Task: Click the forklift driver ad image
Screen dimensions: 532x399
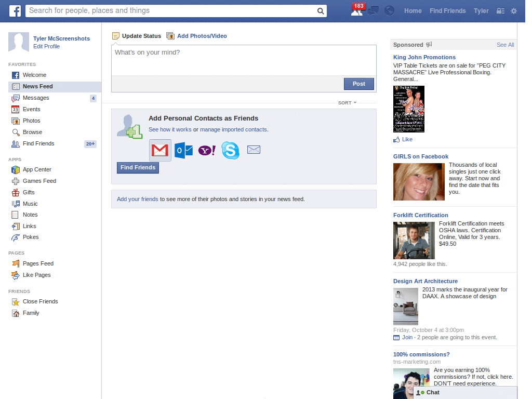Action: coord(414,241)
